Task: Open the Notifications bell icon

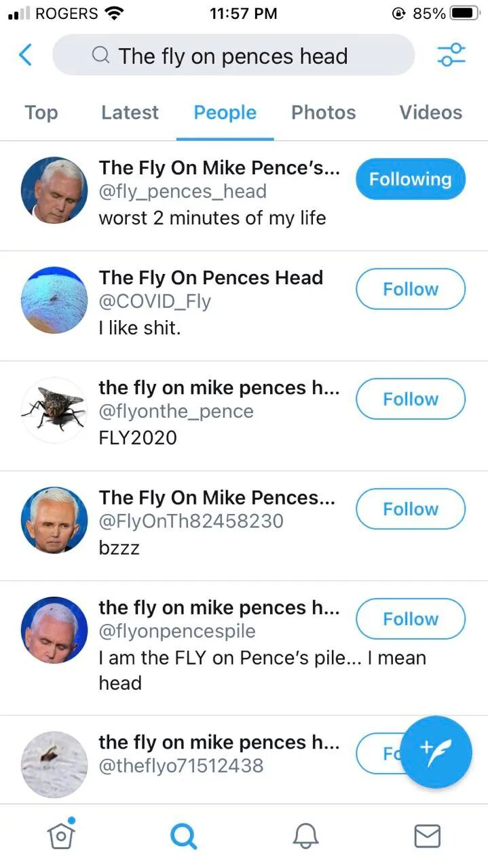Action: pyautogui.click(x=305, y=836)
